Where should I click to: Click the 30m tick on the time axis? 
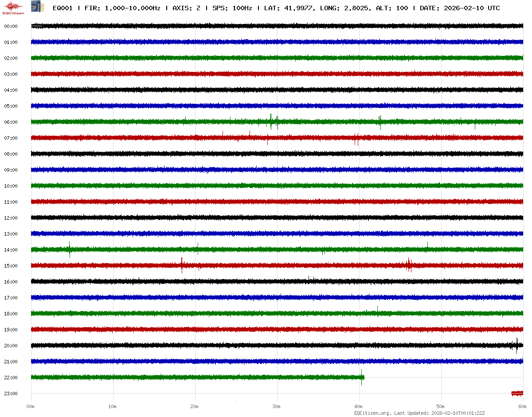[x=277, y=406]
